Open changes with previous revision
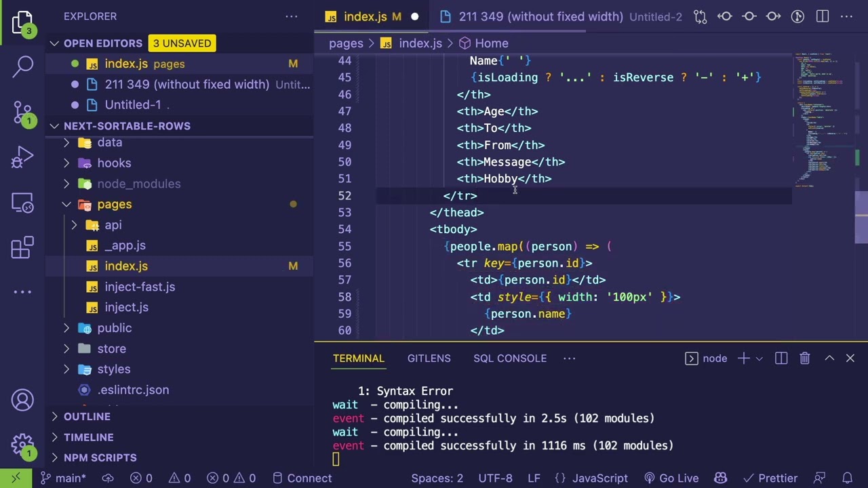The height and width of the screenshot is (488, 868). click(x=725, y=16)
